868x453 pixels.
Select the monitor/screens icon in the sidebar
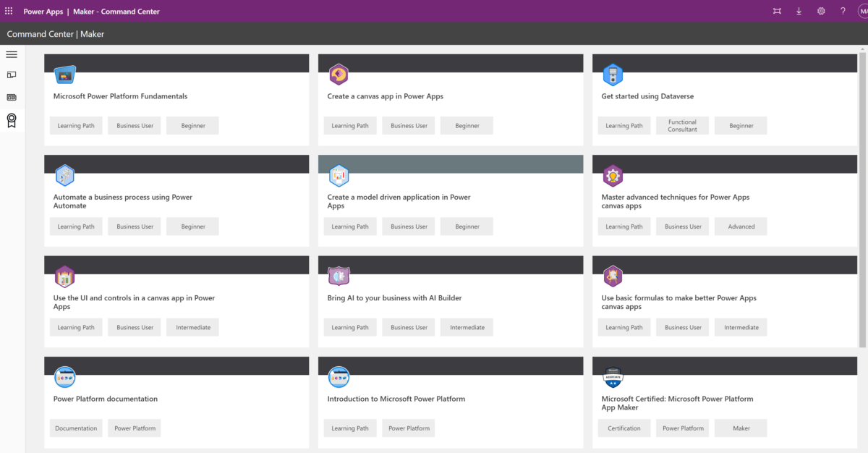click(11, 75)
